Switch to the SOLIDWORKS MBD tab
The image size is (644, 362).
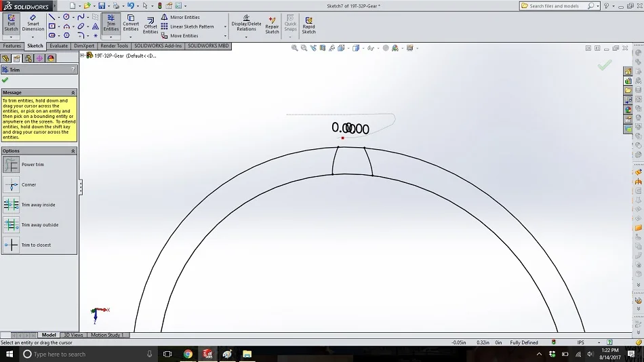(x=208, y=45)
